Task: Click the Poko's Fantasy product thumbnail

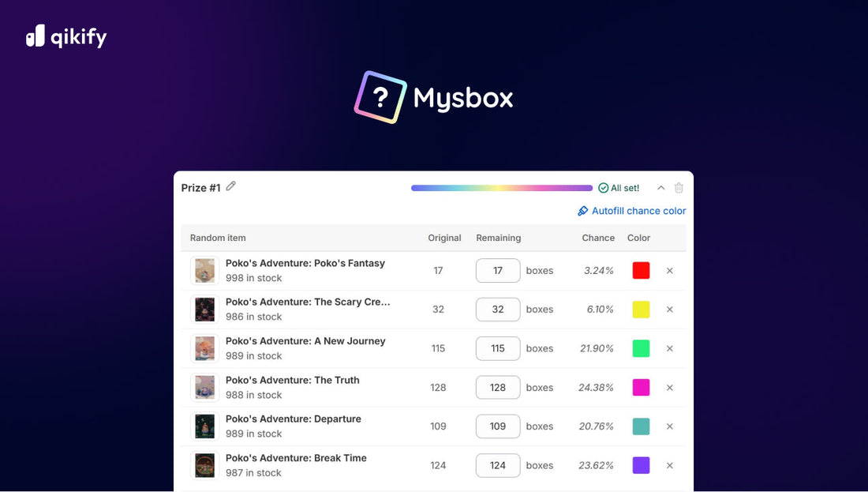Action: (x=205, y=271)
